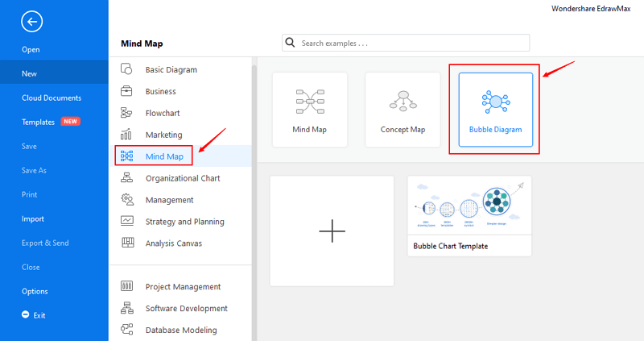Choose Close in the sidebar
Image resolution: width=644 pixels, height=341 pixels.
[x=31, y=267]
